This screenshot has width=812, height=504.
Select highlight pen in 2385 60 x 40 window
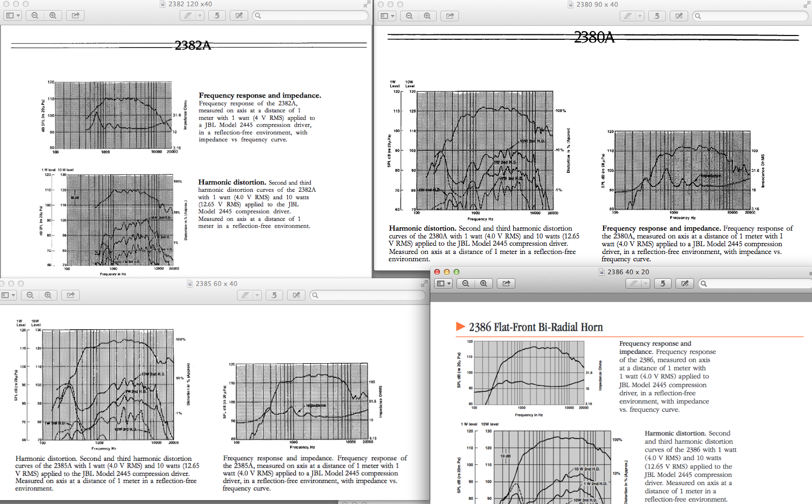tap(245, 295)
